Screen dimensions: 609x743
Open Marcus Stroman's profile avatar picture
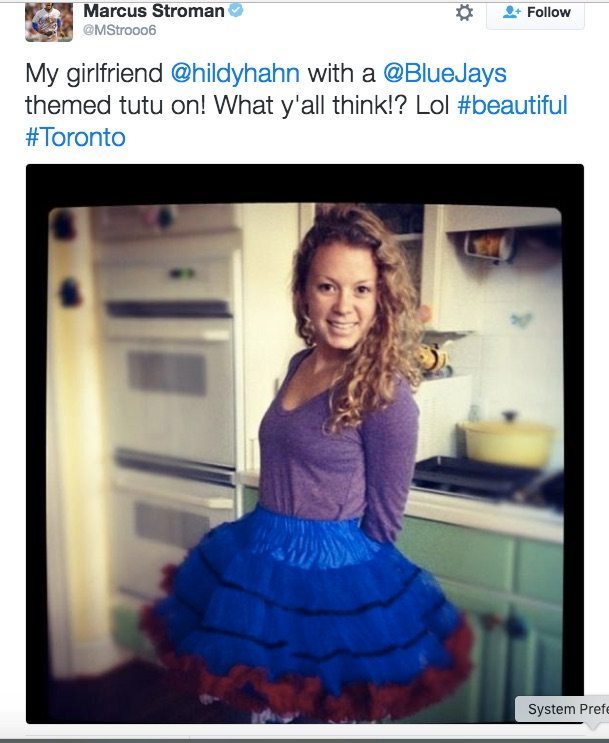49,22
